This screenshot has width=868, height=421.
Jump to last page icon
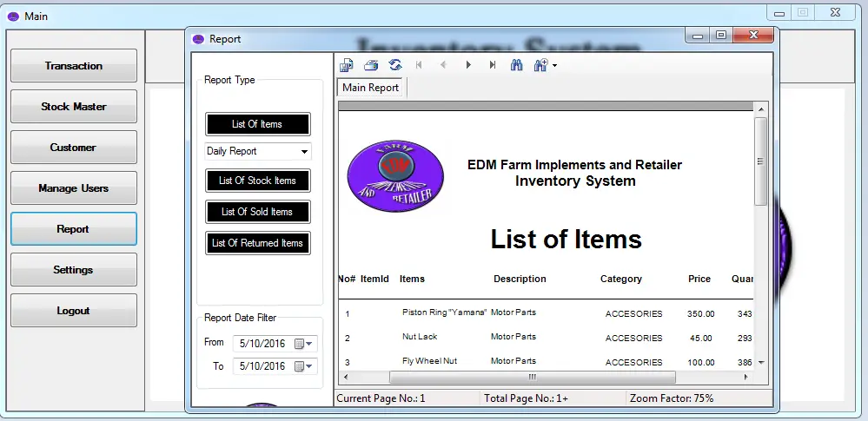pyautogui.click(x=493, y=65)
